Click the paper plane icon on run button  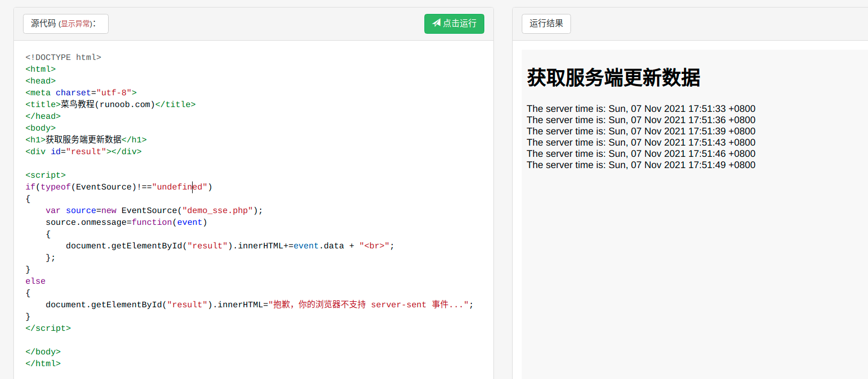[437, 23]
